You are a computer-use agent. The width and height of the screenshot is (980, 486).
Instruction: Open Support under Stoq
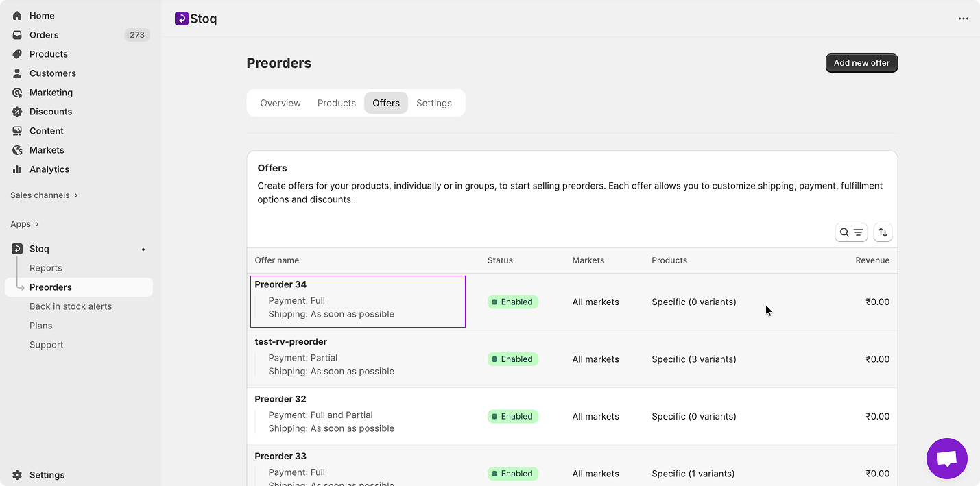[x=47, y=345]
